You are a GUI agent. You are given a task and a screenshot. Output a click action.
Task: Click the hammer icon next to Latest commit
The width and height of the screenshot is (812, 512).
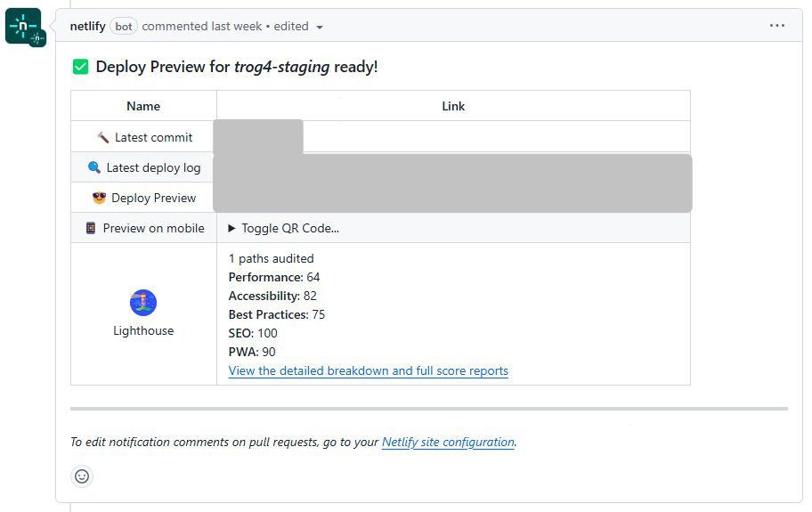pos(103,137)
